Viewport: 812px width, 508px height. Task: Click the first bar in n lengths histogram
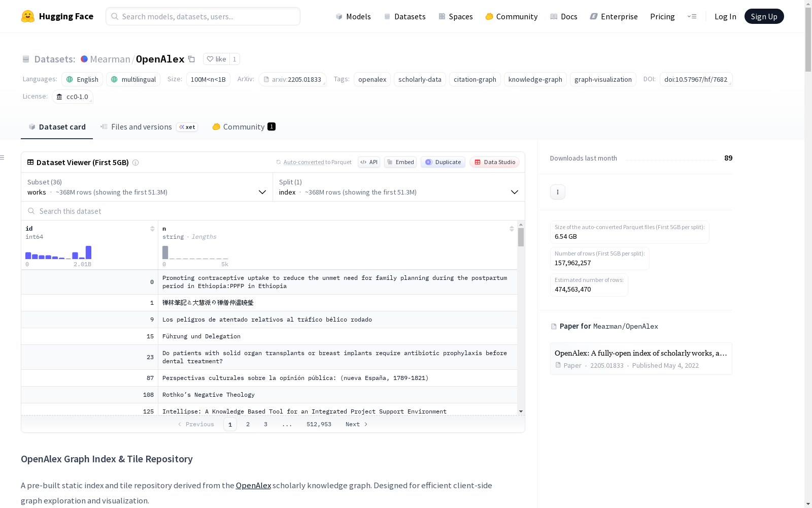tap(165, 252)
